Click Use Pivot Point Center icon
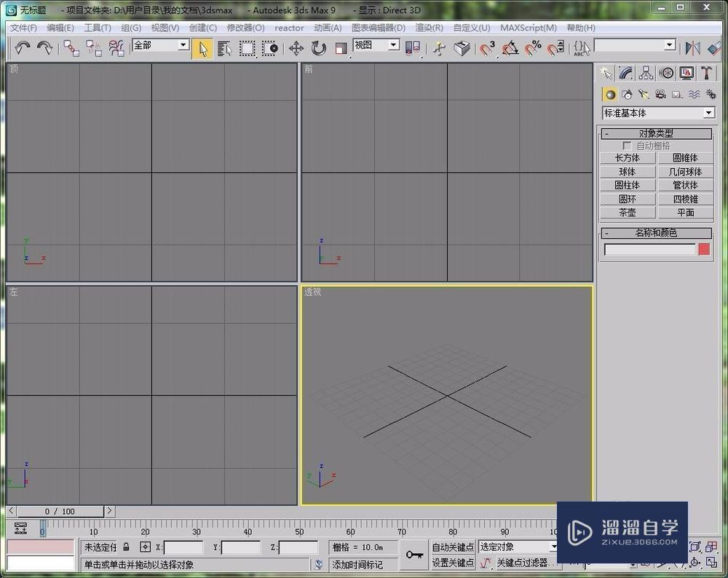This screenshot has height=578, width=728. pyautogui.click(x=412, y=48)
